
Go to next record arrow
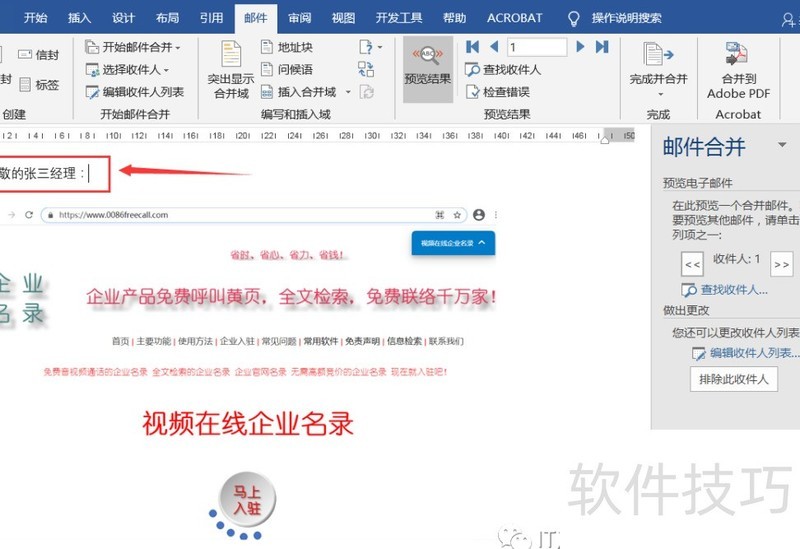(580, 47)
